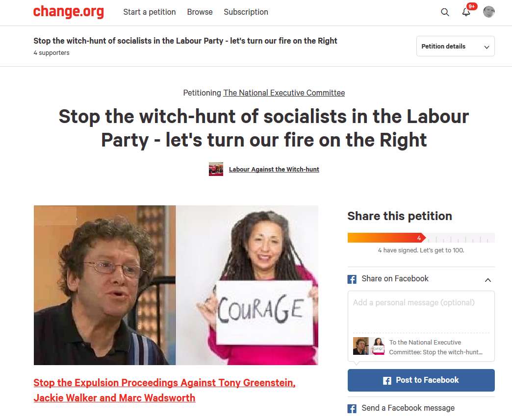Viewport: 512px width, 420px height.
Task: Click Labour Against the Witch-hunt avatar image
Action: [216, 169]
